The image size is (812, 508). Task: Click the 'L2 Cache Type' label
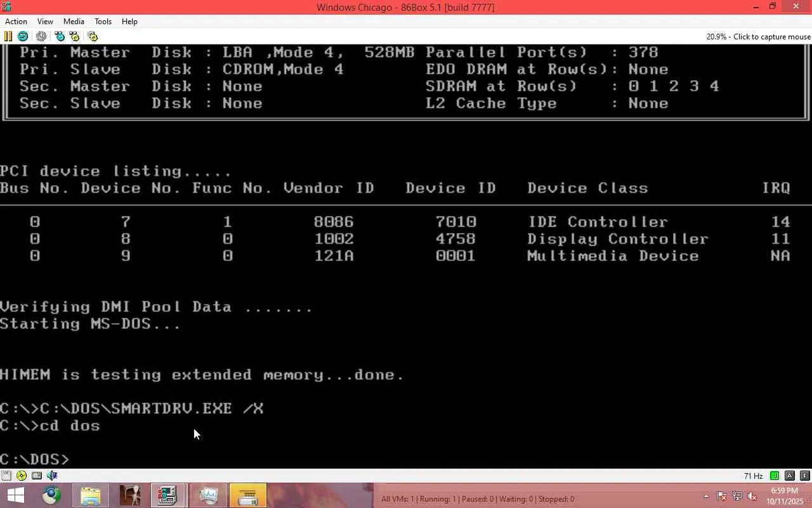click(x=491, y=104)
